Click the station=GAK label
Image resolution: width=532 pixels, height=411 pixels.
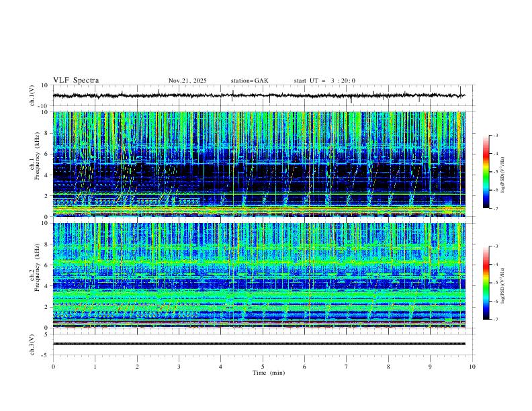click(250, 81)
